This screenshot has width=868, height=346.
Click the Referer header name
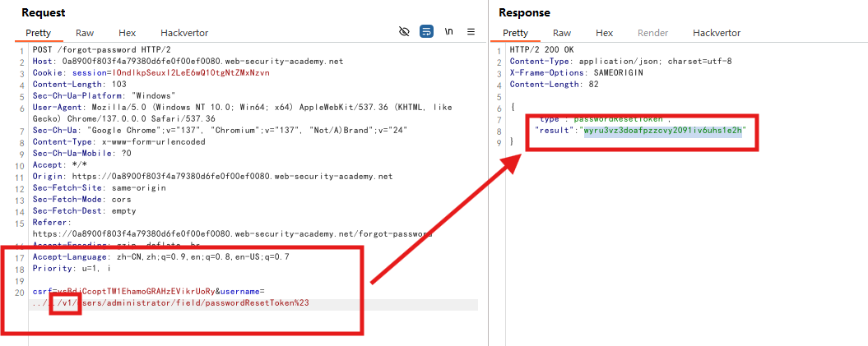coord(49,223)
